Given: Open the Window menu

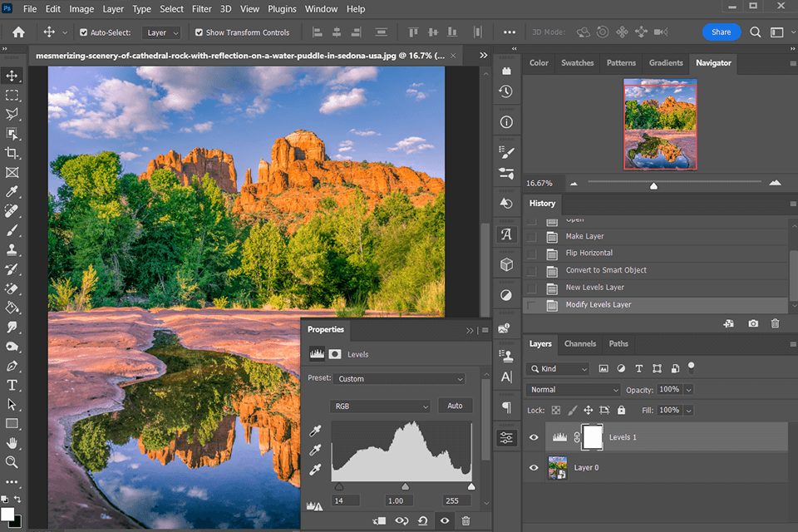Looking at the screenshot, I should (321, 9).
